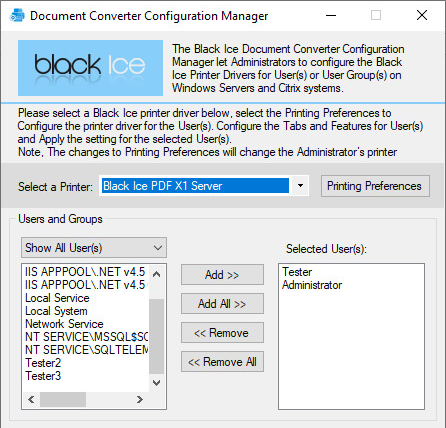This screenshot has width=446, height=428.
Task: Select Tester3 in the available users list
Action: [x=43, y=376]
